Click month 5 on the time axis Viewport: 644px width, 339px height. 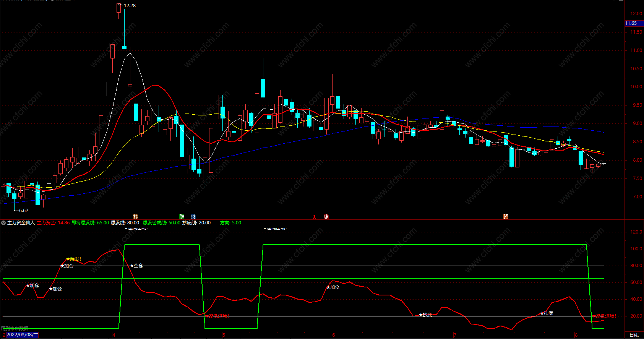point(224,335)
